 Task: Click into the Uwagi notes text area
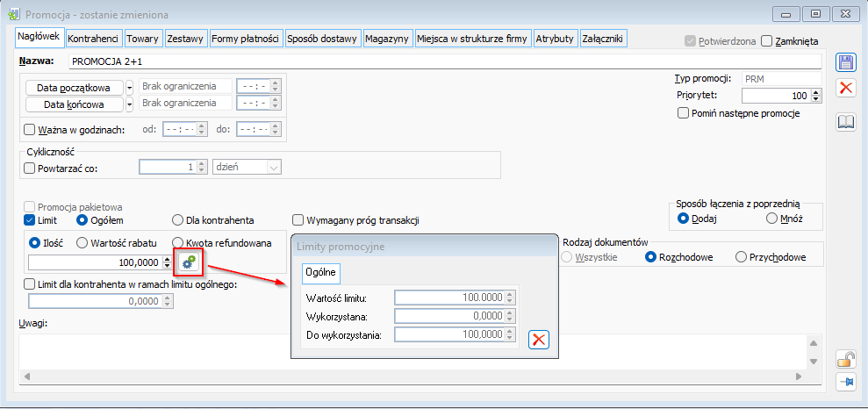pyautogui.click(x=413, y=352)
